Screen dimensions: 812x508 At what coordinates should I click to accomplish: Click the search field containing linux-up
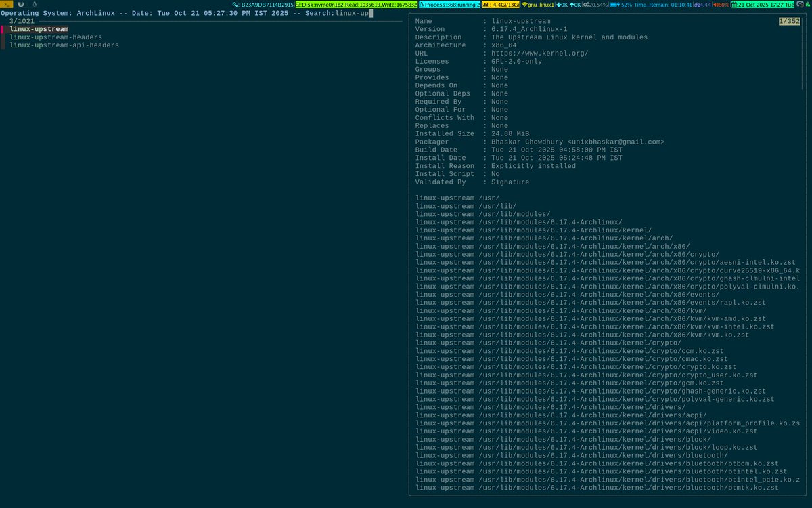pos(353,13)
